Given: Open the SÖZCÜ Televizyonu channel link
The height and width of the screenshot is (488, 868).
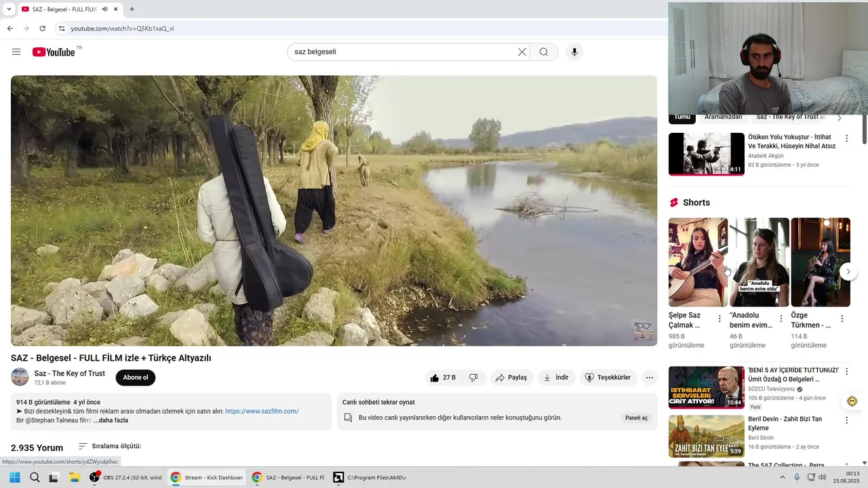Looking at the screenshot, I should (771, 389).
